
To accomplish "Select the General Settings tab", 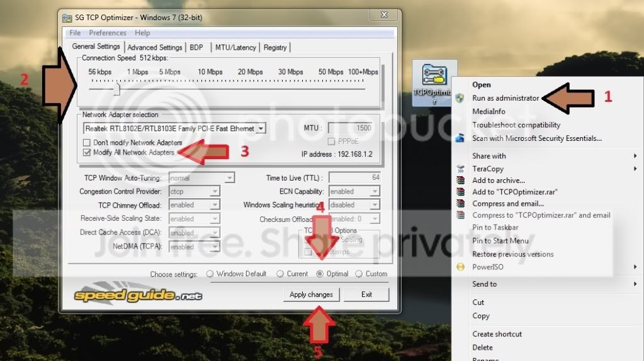I will (x=96, y=47).
